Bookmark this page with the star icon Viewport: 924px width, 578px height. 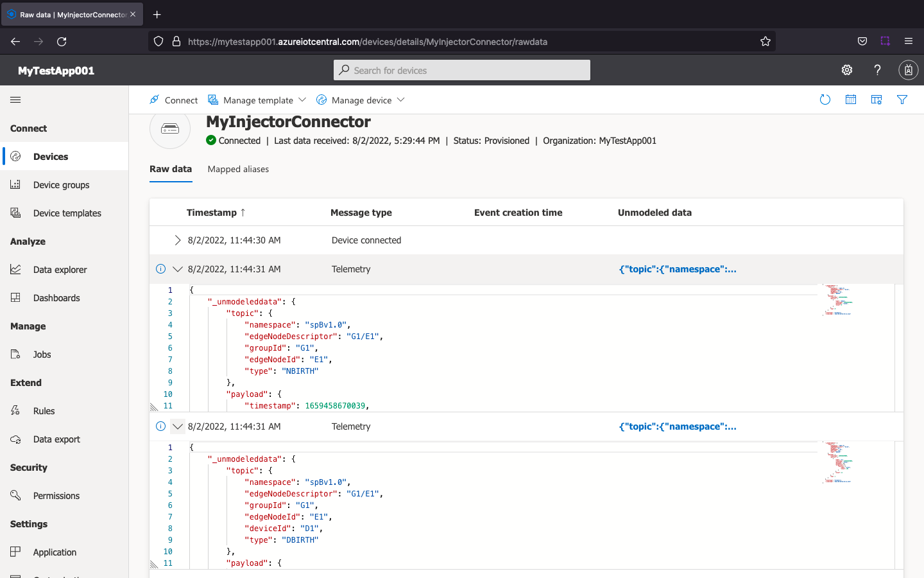pyautogui.click(x=765, y=42)
